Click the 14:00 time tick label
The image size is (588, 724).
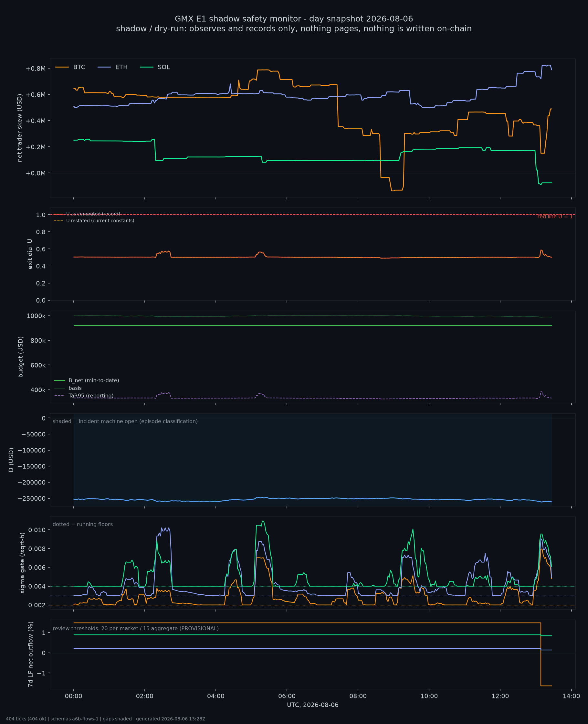572,696
